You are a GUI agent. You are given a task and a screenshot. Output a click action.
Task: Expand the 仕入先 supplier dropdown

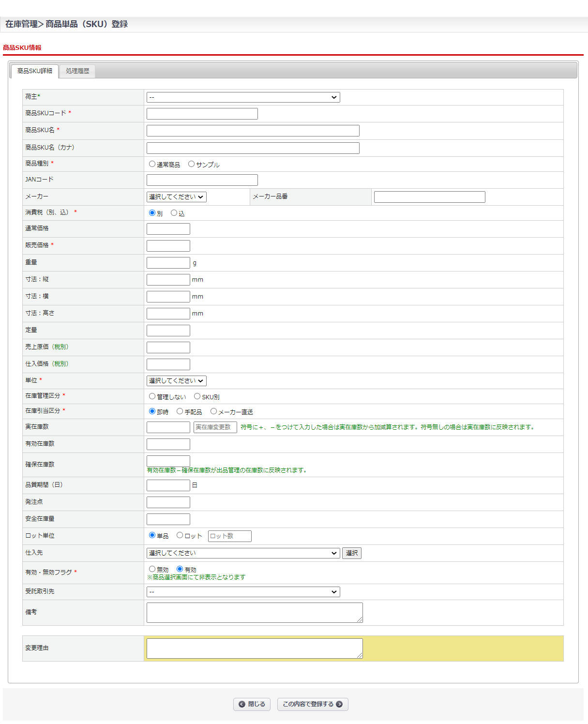click(243, 553)
